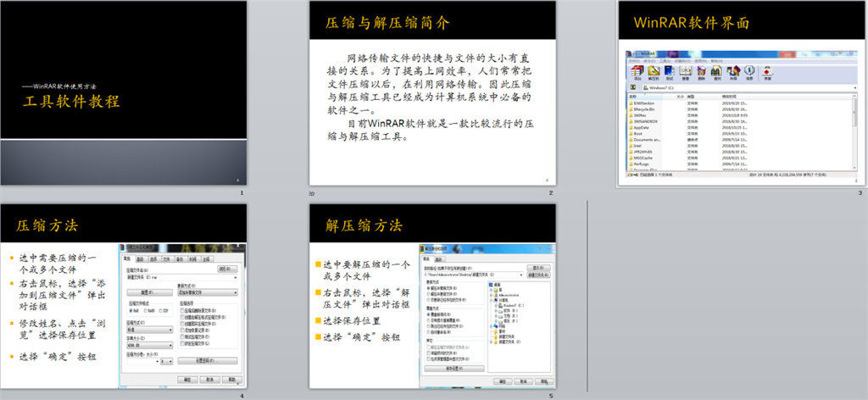Screen dimensions: 868x400
Task: Select the ZIP archive format radio button
Action: 160,311
